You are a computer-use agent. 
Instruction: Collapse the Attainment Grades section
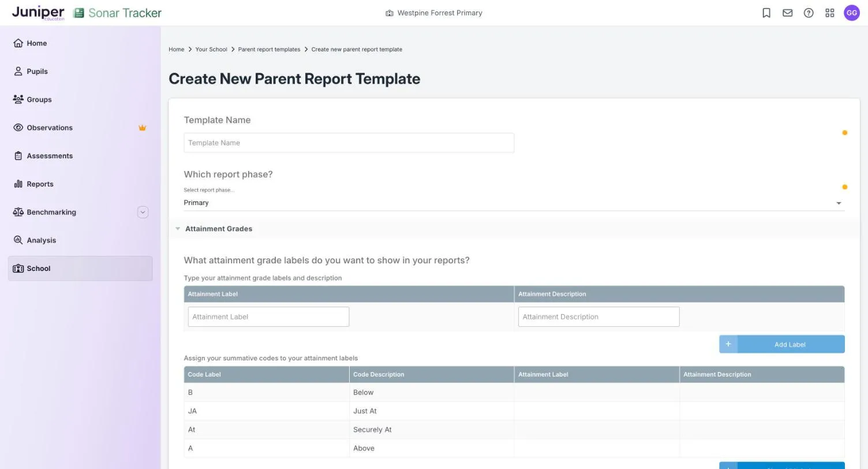point(178,229)
